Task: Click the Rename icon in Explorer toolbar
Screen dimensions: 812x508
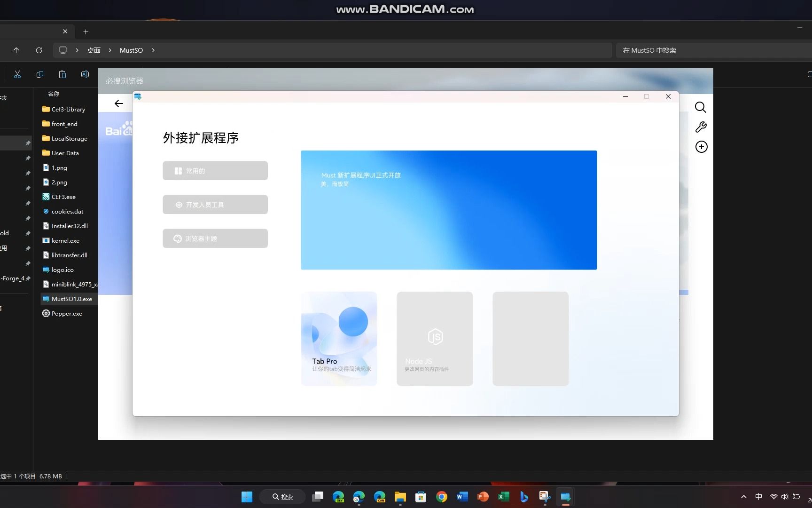Action: click(85, 74)
